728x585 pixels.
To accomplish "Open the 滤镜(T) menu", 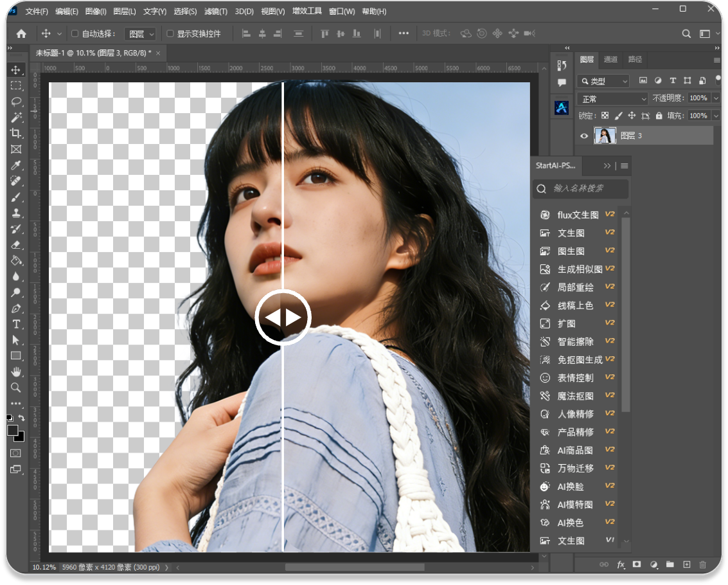I will (215, 12).
